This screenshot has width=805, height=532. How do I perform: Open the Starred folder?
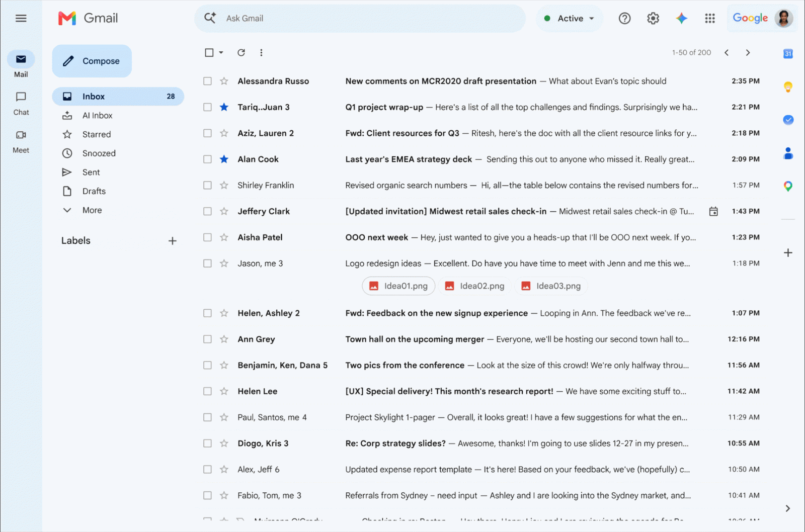tap(97, 134)
